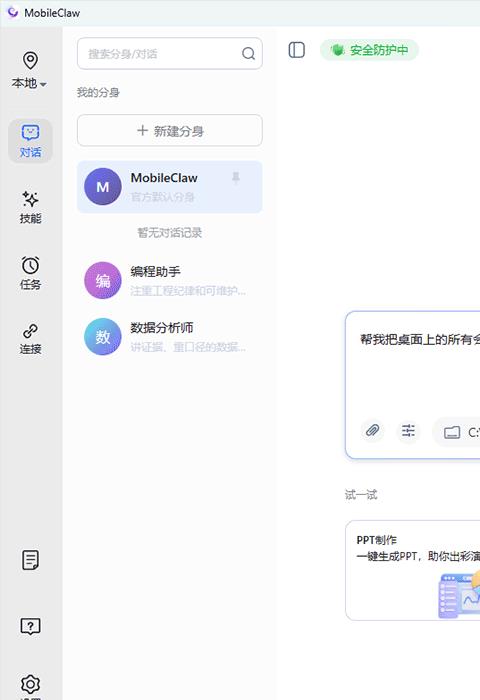Click the MobileClaw logo in title bar
Image resolution: width=480 pixels, height=700 pixels.
(x=13, y=12)
